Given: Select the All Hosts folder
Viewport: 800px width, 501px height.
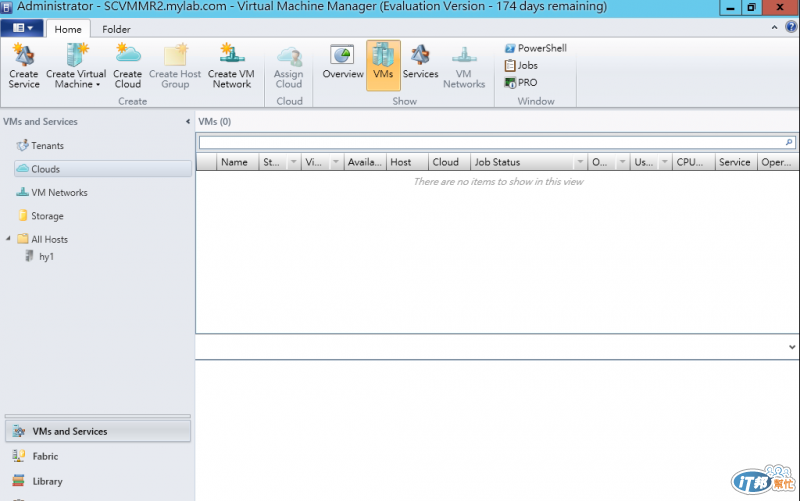Looking at the screenshot, I should 42,239.
